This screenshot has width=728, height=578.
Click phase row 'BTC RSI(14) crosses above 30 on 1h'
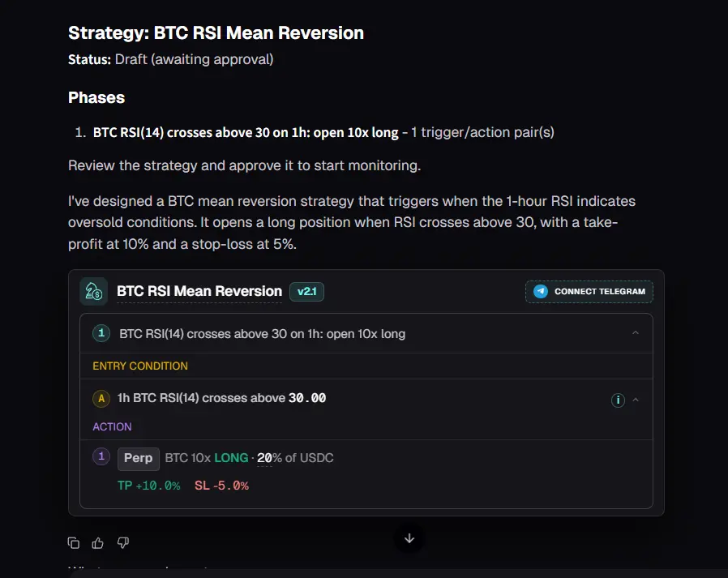(366, 333)
